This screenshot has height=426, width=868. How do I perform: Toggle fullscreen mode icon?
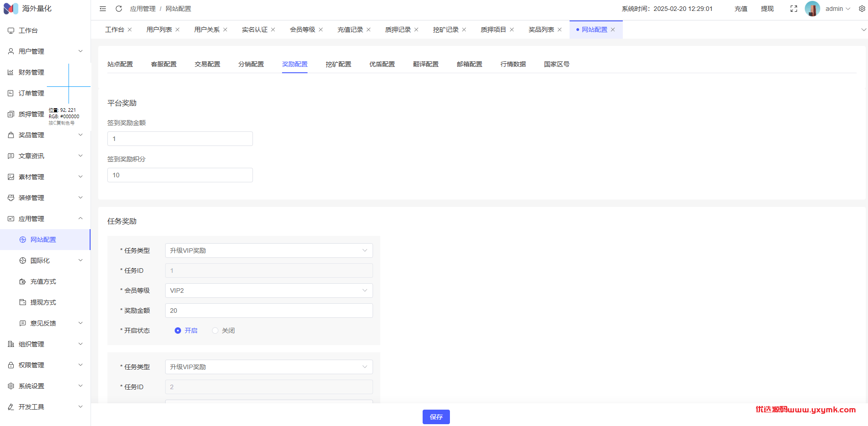pyautogui.click(x=794, y=9)
